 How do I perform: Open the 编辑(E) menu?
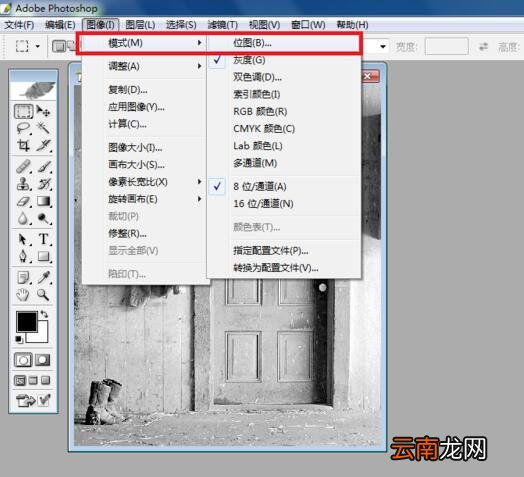tap(60, 25)
